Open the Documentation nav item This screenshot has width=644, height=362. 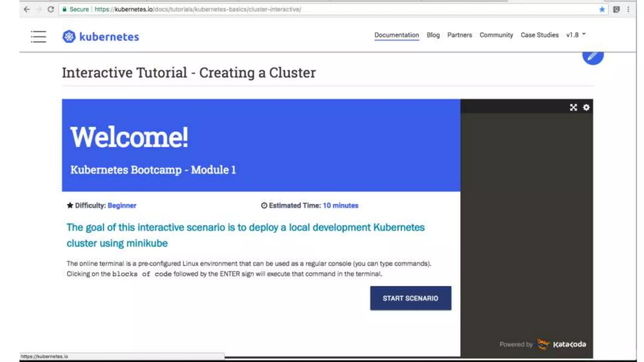[397, 35]
